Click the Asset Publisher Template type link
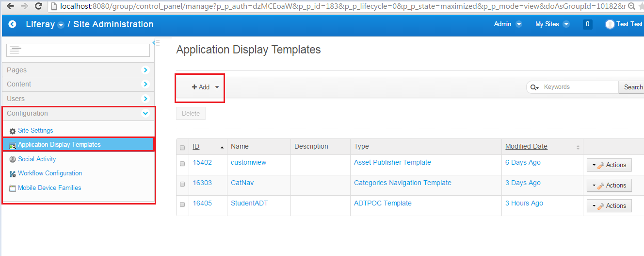 click(392, 163)
